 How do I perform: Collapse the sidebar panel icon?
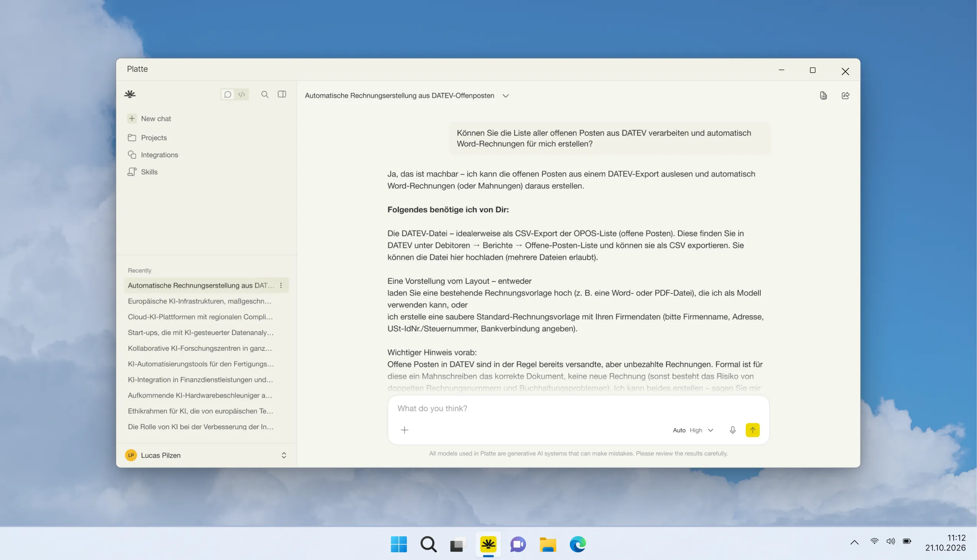282,94
